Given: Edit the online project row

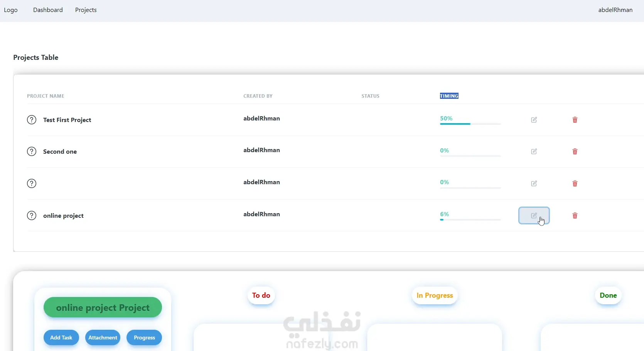Looking at the screenshot, I should (534, 215).
